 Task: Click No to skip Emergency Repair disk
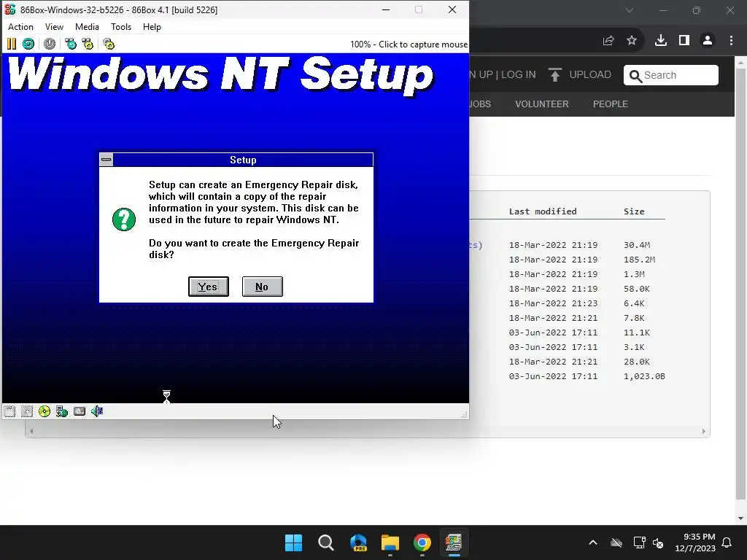pyautogui.click(x=263, y=287)
